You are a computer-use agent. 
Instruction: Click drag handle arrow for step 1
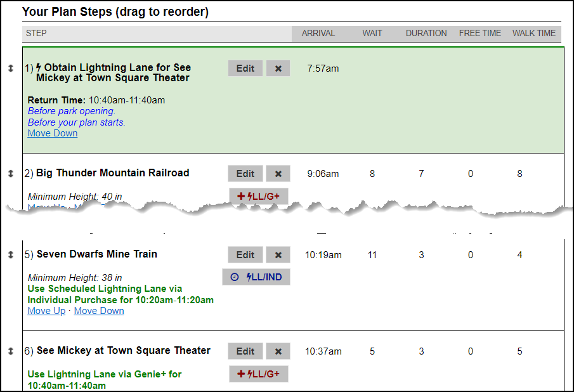(11, 68)
